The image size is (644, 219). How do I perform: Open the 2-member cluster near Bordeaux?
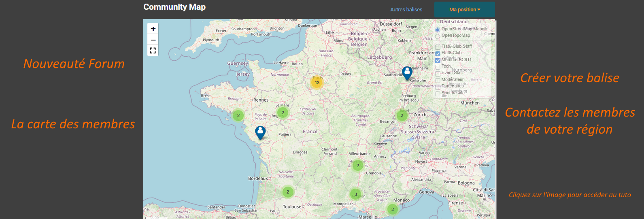pyautogui.click(x=288, y=192)
